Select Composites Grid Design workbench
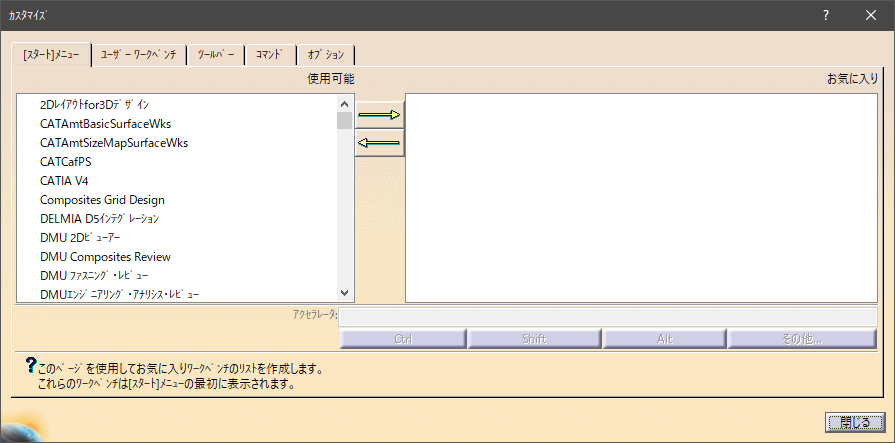The height and width of the screenshot is (443, 895). tap(102, 199)
